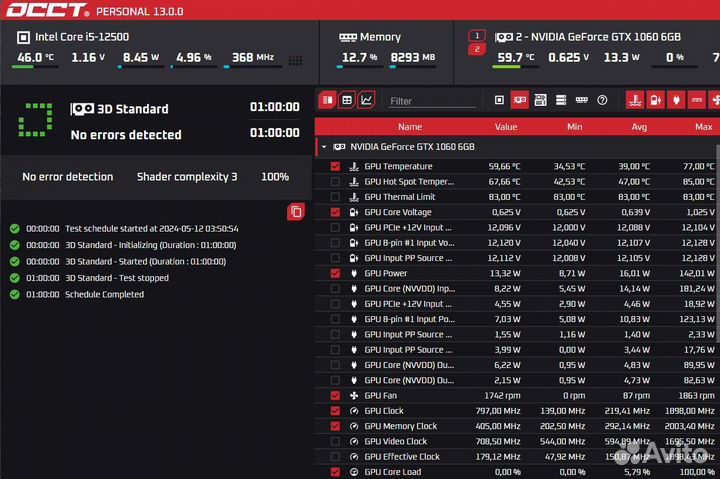Toggle the temperature sensor filter icon
The width and height of the screenshot is (720, 479).
pos(634,100)
